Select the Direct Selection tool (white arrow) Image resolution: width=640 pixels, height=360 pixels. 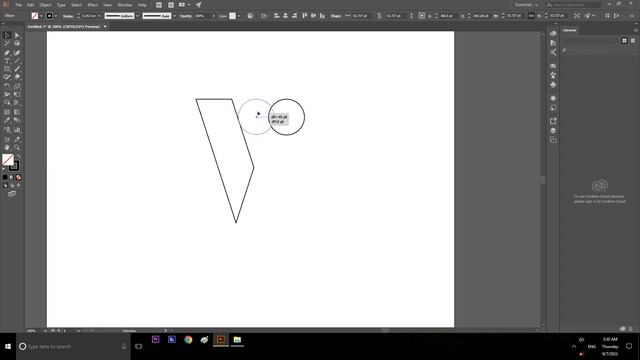pos(17,36)
